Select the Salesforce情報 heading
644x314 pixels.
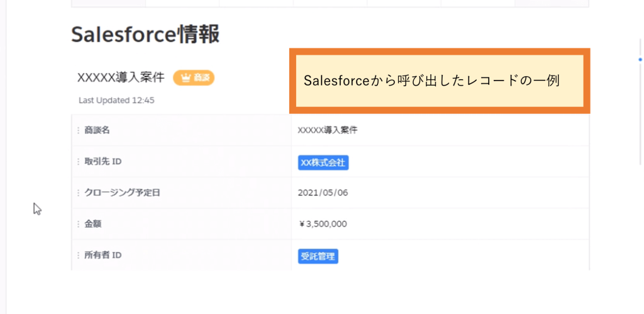click(145, 34)
